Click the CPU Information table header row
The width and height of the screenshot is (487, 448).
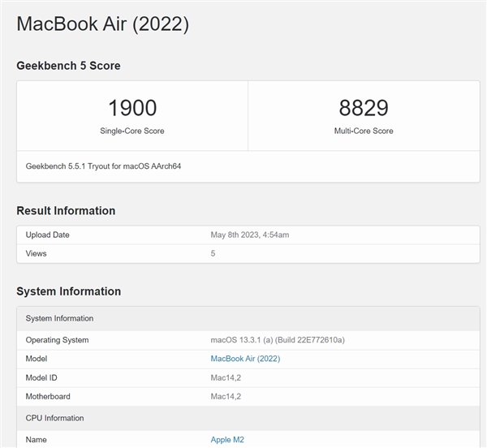pos(248,418)
